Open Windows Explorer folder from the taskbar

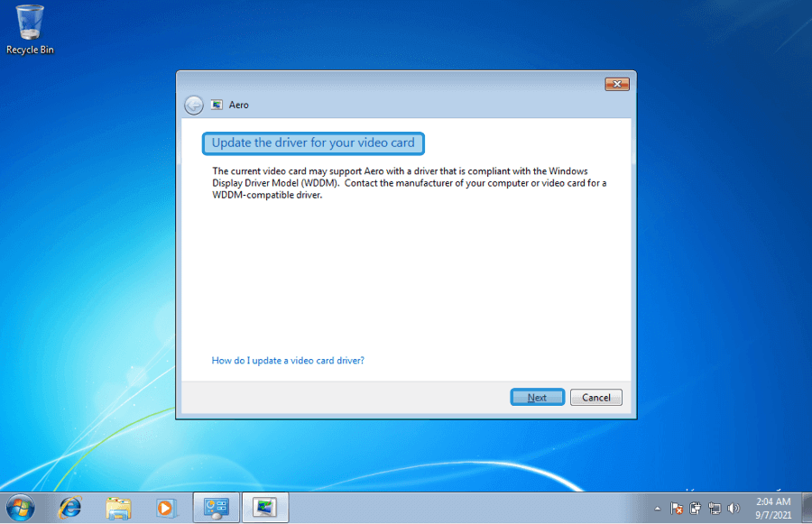click(118, 508)
